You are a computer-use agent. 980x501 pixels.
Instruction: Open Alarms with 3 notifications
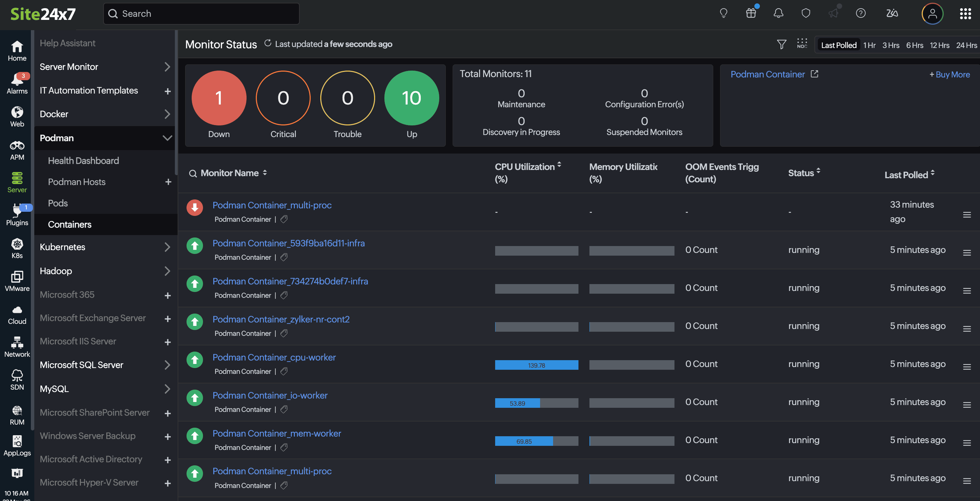click(17, 84)
